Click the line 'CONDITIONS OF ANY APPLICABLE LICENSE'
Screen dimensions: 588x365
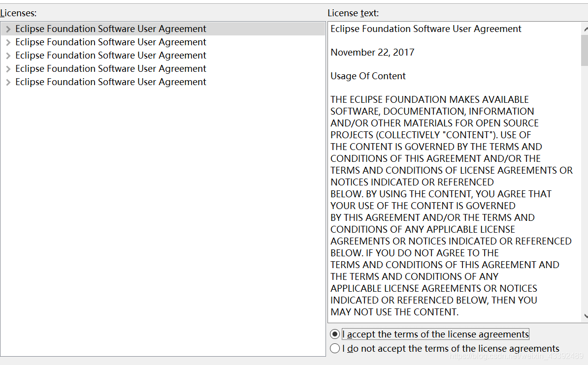click(423, 229)
